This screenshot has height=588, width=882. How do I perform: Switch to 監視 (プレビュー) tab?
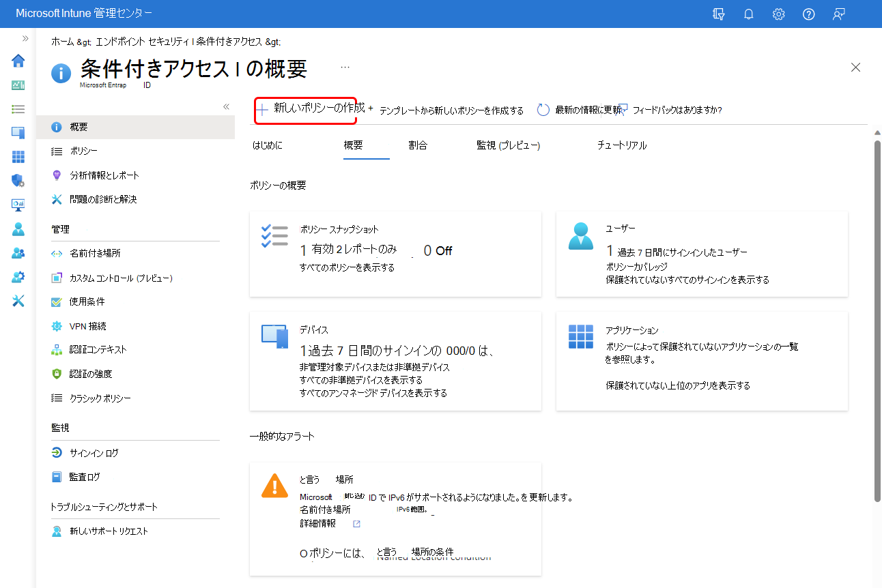(x=509, y=145)
